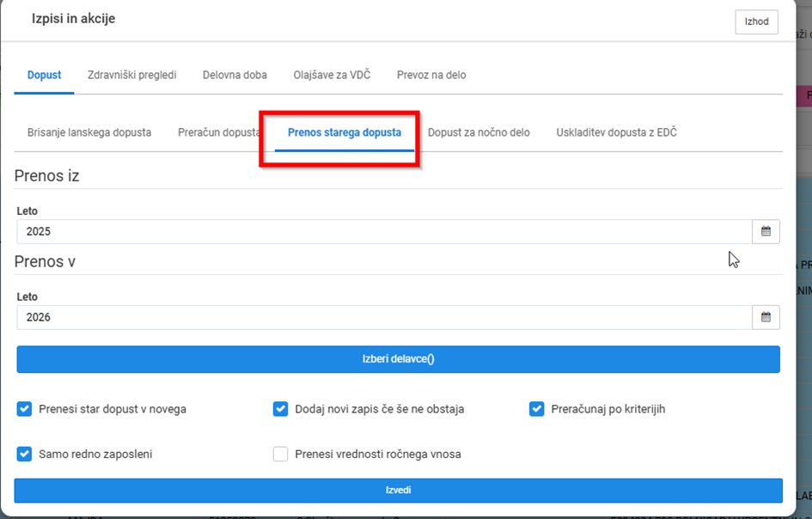Go to the Prevoz na delo tab

tap(431, 75)
